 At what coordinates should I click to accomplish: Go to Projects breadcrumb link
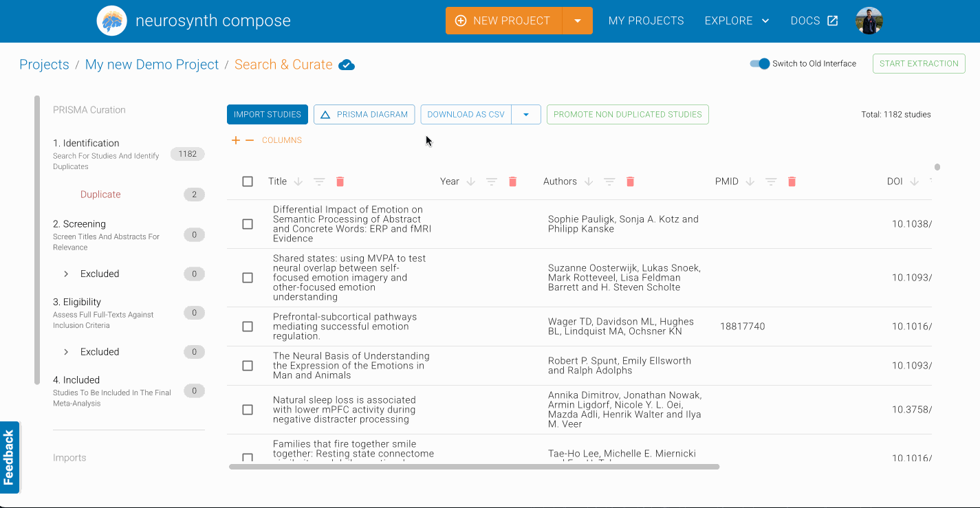[44, 65]
